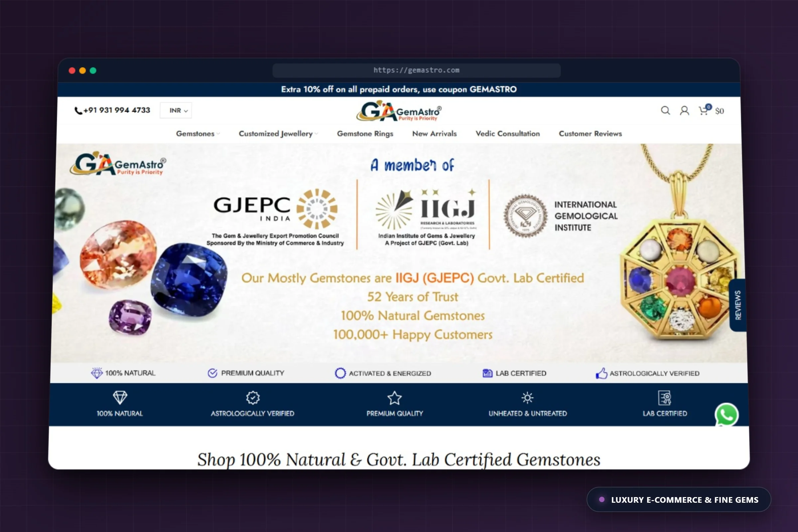
Task: Click "Indian Institute of Gems & Jewellery" caption
Action: point(427,236)
